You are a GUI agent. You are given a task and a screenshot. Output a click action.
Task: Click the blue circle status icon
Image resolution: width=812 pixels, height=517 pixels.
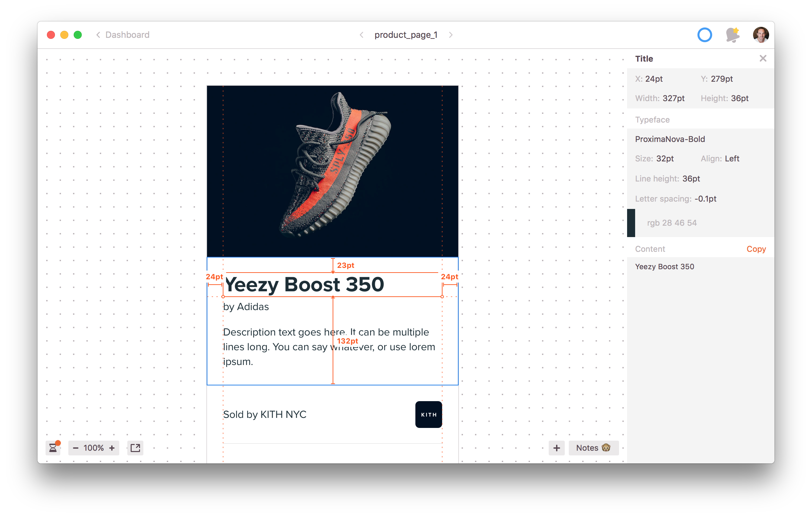[x=704, y=35]
